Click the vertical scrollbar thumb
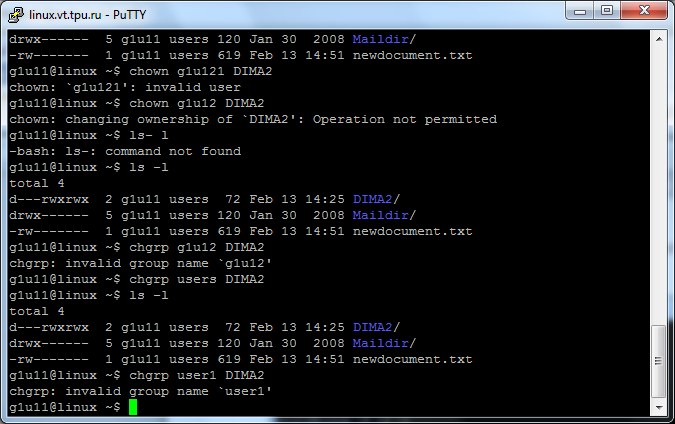 click(659, 361)
